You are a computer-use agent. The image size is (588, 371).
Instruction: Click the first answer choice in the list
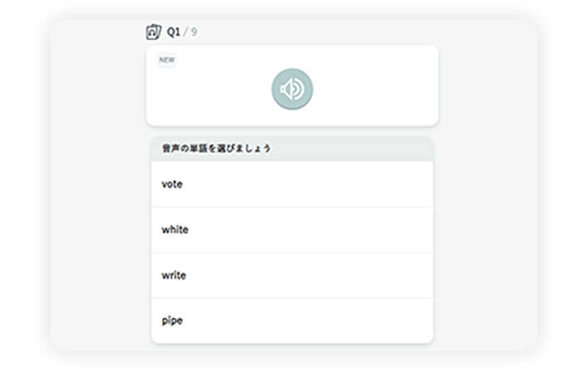[292, 184]
